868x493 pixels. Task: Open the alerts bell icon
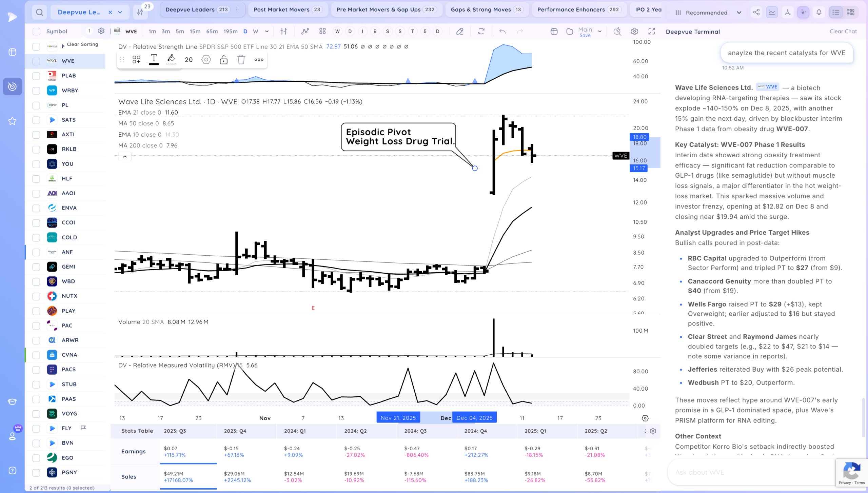pos(819,13)
